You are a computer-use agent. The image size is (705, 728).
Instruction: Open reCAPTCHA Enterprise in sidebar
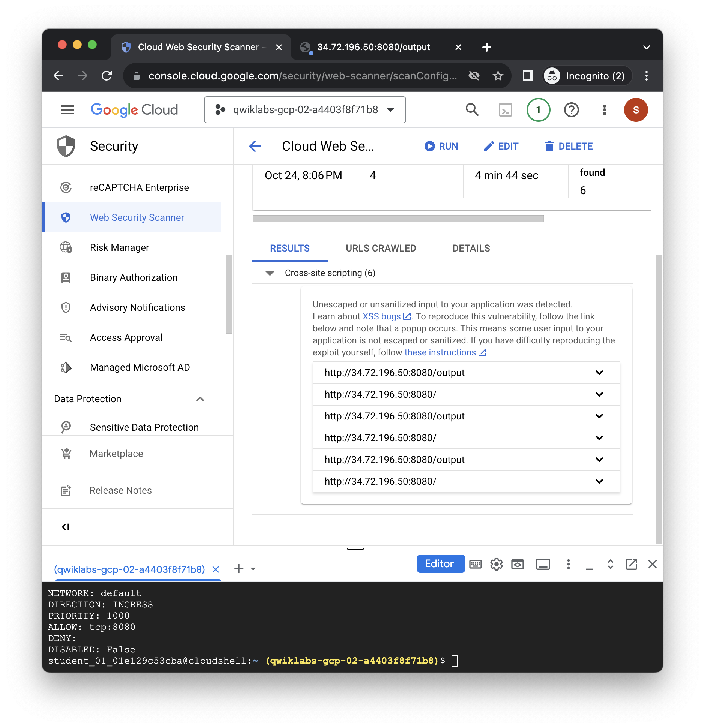pyautogui.click(x=132, y=187)
